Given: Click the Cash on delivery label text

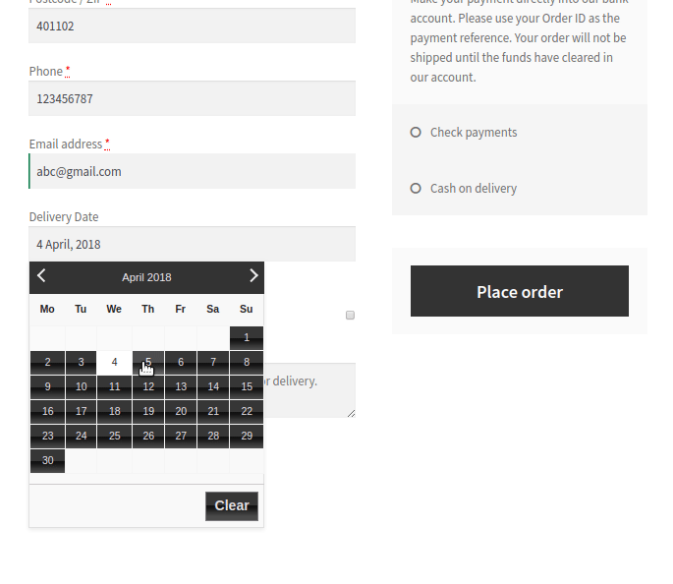Looking at the screenshot, I should pyautogui.click(x=473, y=189).
